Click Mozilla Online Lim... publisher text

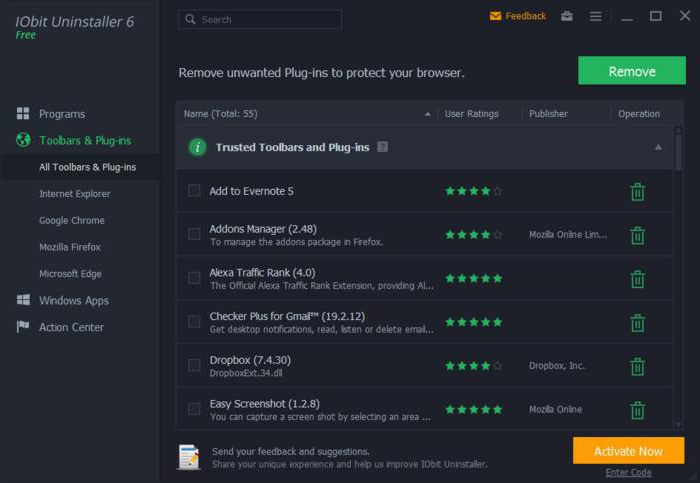568,234
